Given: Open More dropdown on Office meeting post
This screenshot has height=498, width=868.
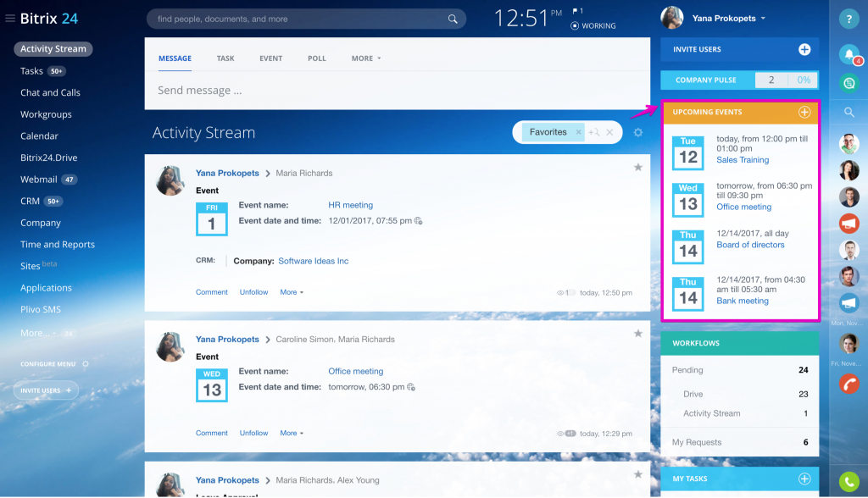Looking at the screenshot, I should (292, 434).
